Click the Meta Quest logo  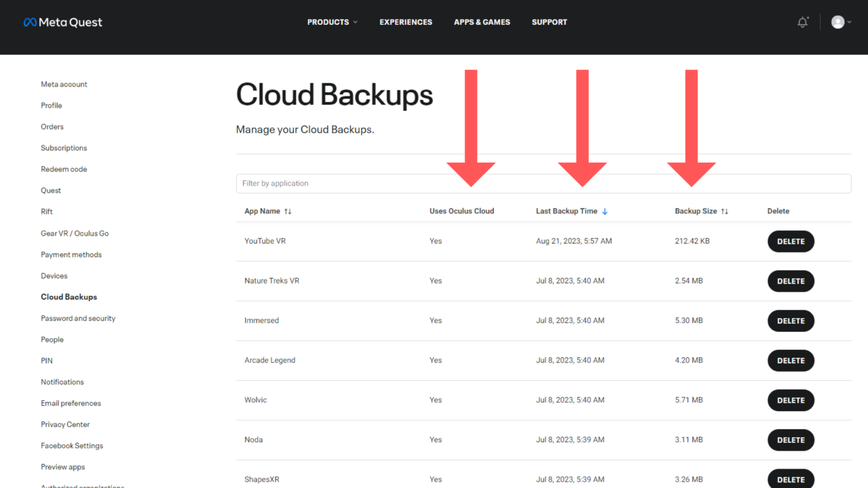[x=63, y=22]
